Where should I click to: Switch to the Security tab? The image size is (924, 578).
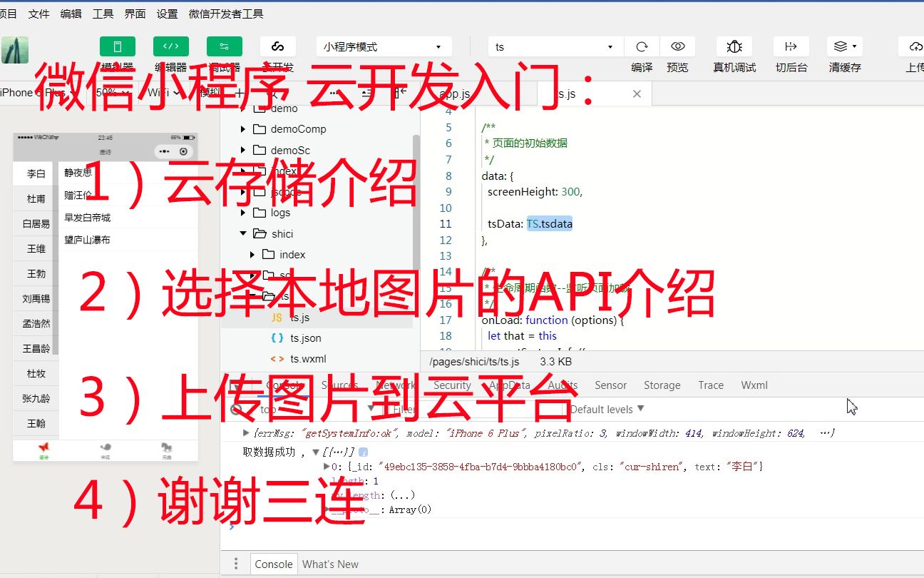pyautogui.click(x=452, y=385)
